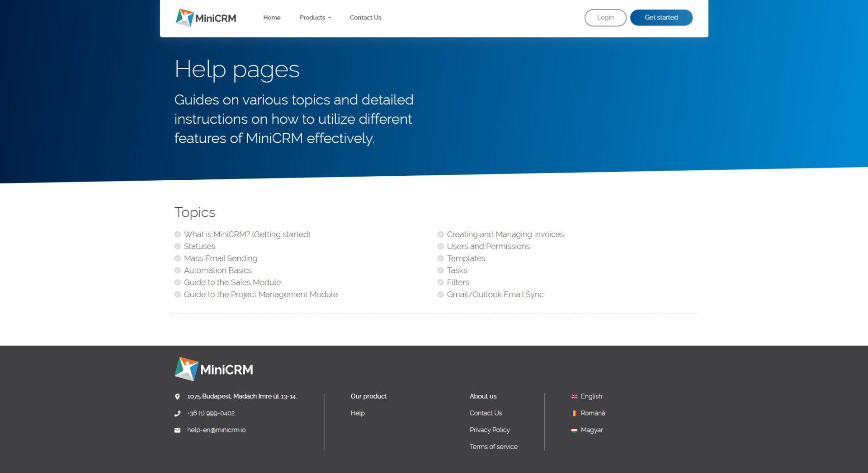
Task: Click the MiniCRM logo in the header
Action: (x=206, y=18)
